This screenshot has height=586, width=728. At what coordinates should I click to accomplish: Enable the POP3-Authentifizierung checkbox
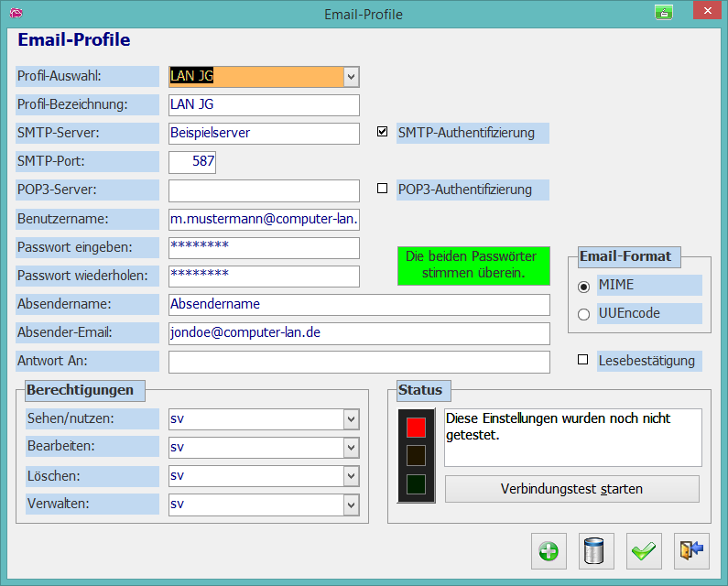[383, 189]
